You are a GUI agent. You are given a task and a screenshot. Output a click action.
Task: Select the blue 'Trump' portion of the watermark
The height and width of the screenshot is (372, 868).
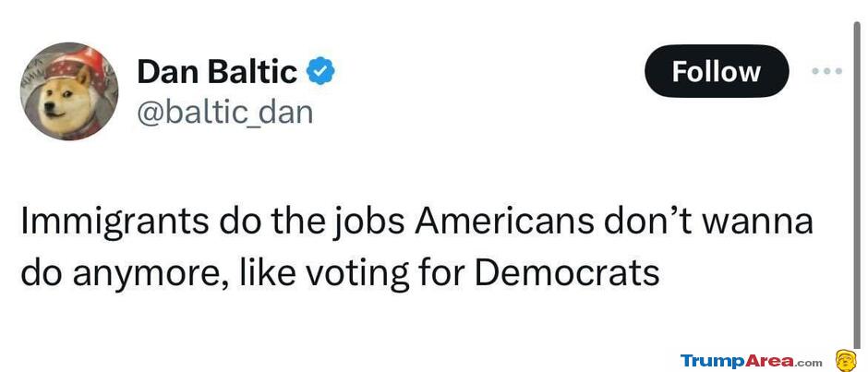pyautogui.click(x=714, y=362)
